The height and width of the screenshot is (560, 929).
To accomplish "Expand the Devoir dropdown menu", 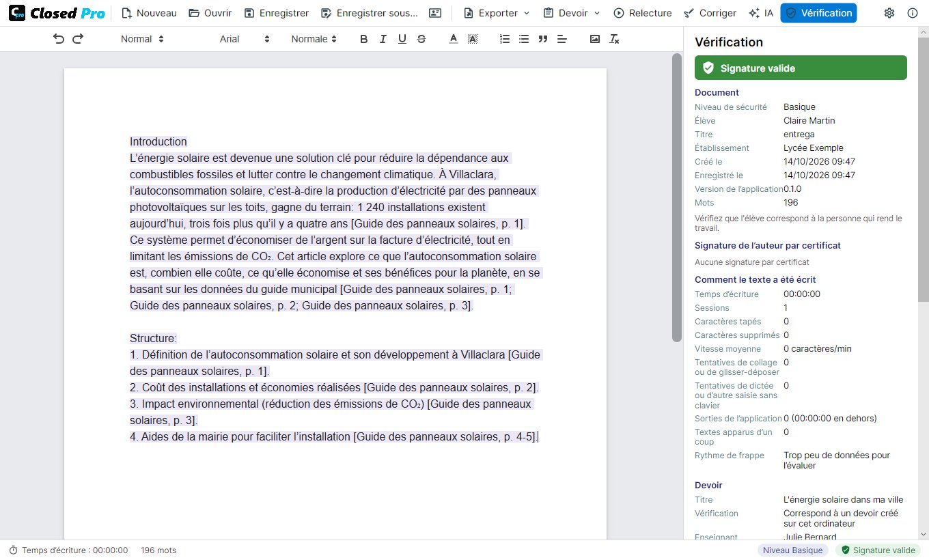I will pyautogui.click(x=572, y=13).
